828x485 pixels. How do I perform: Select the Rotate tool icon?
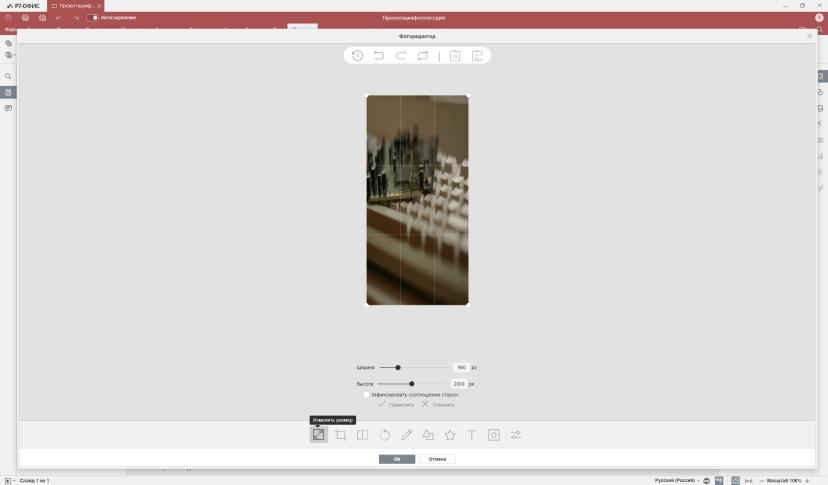pyautogui.click(x=384, y=435)
